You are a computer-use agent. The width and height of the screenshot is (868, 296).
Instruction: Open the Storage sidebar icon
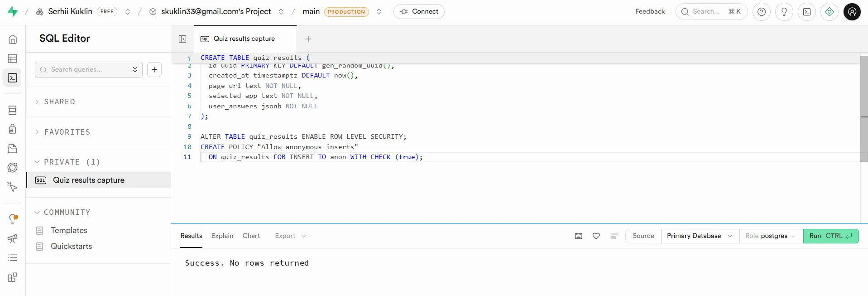(13, 148)
